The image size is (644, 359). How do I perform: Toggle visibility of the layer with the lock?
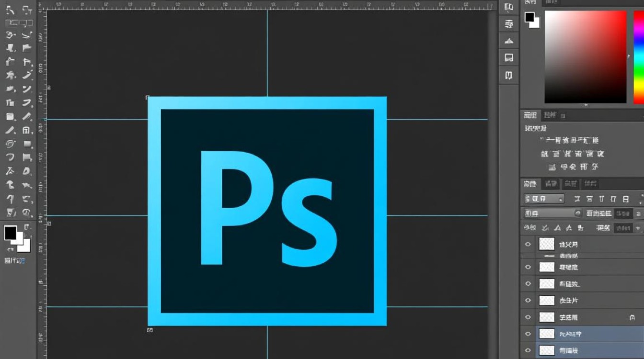[x=528, y=317]
